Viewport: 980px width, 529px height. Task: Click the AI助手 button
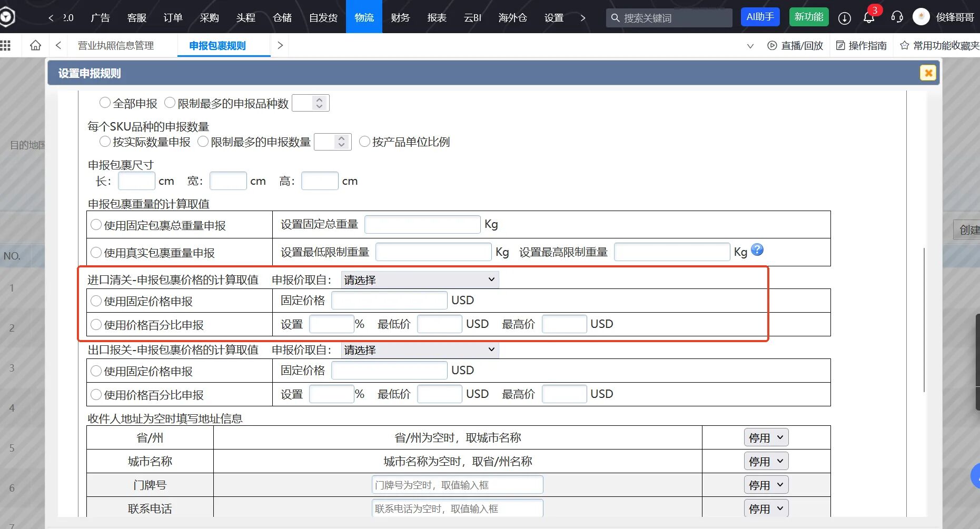760,17
